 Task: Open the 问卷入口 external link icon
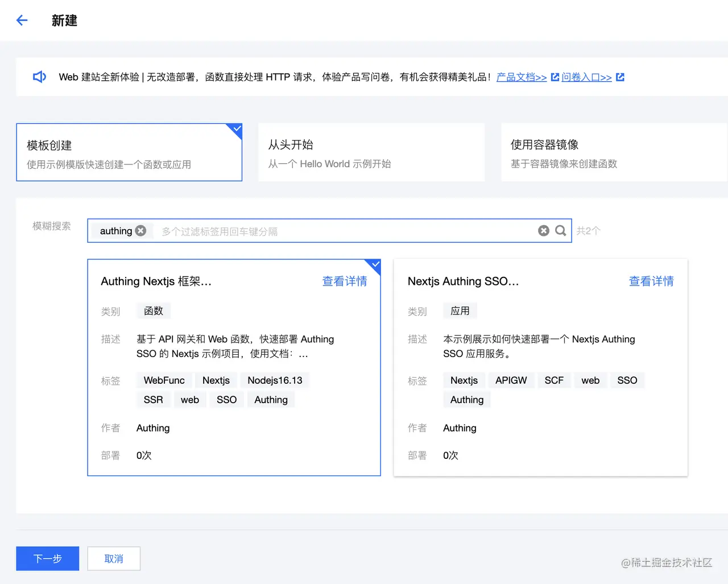click(620, 77)
